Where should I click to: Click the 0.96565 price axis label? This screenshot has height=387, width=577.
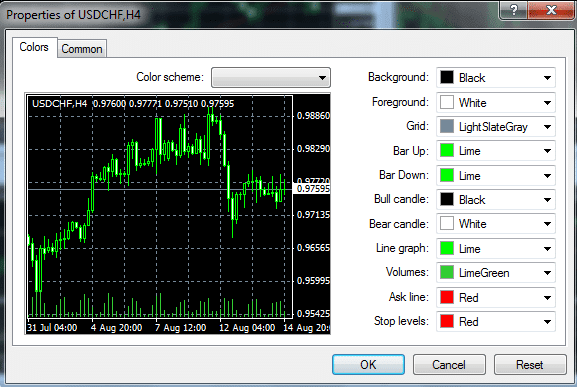point(313,248)
